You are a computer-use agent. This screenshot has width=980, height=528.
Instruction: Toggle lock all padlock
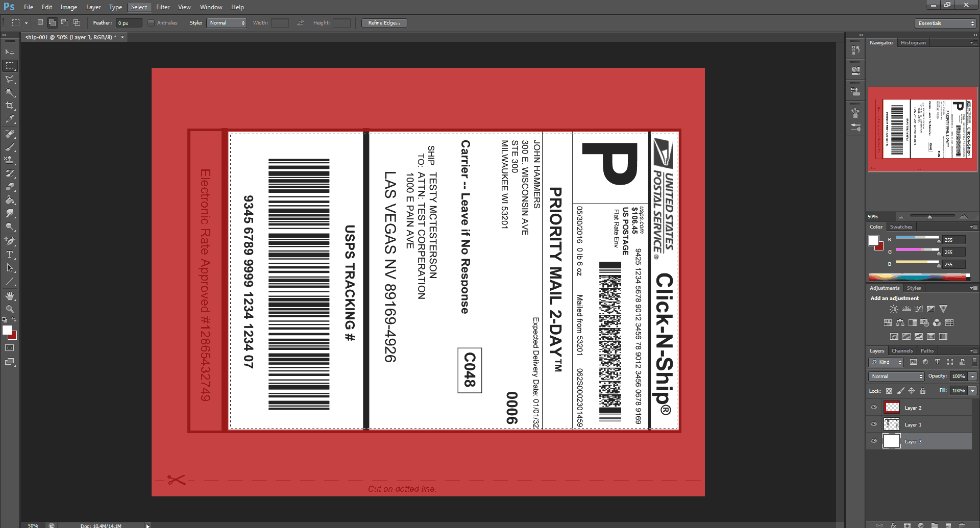[x=923, y=391]
